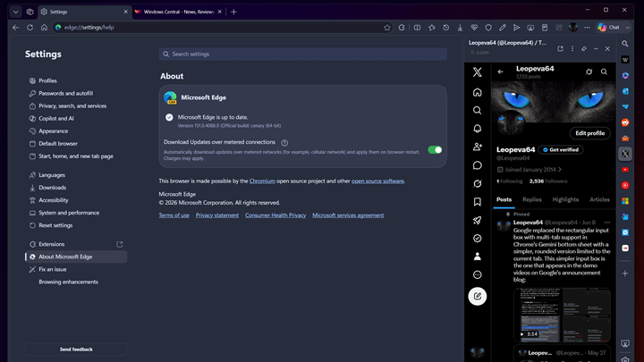
Task: Toggle Split screen toolbar icon
Action: click(418, 28)
